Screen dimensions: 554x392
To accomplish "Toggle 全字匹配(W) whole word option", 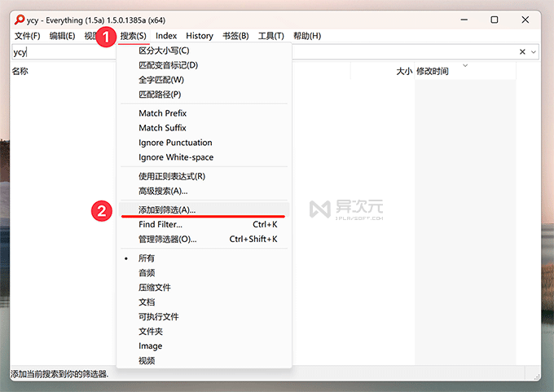I will pos(161,80).
